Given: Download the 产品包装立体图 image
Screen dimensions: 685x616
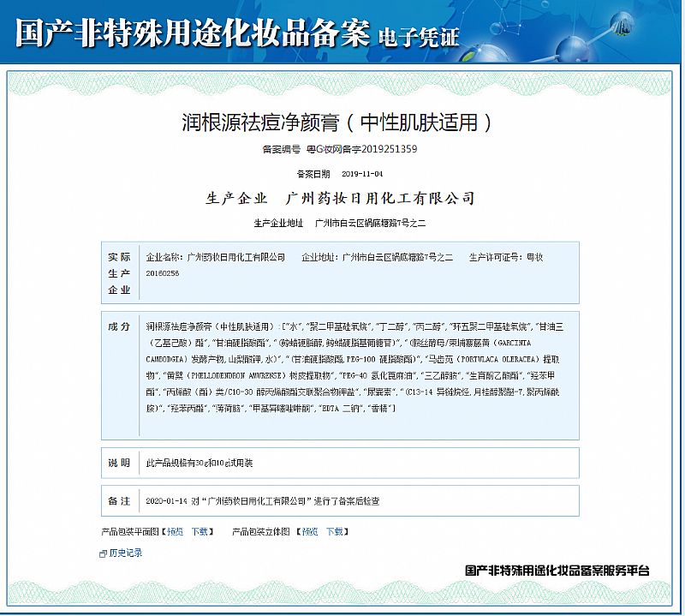Looking at the screenshot, I should tap(335, 532).
